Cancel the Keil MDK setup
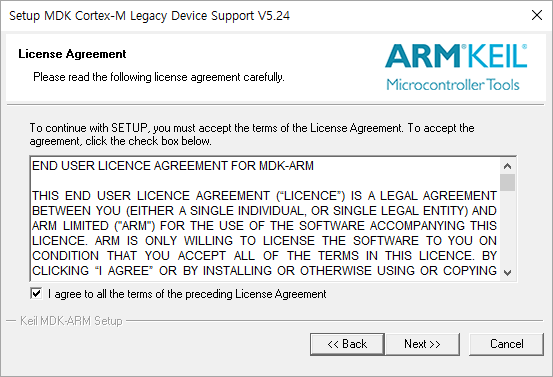This screenshot has height=377, width=553. 506,344
